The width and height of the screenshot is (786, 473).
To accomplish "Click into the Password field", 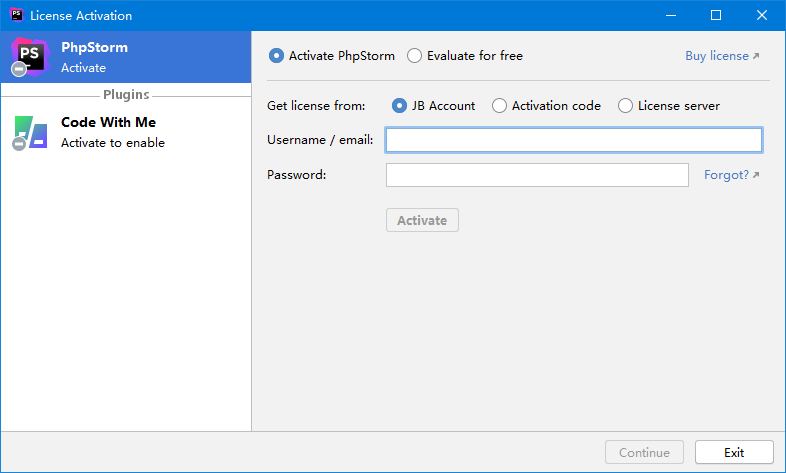I will (x=537, y=175).
